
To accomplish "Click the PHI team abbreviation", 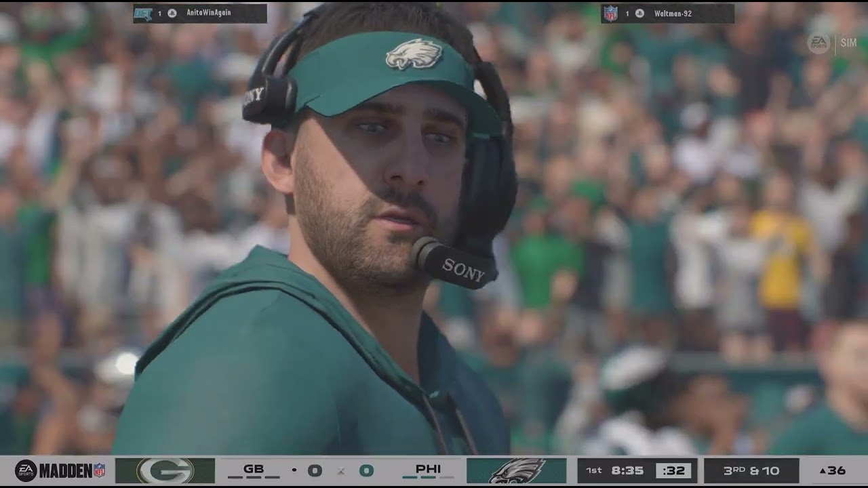I will click(428, 469).
